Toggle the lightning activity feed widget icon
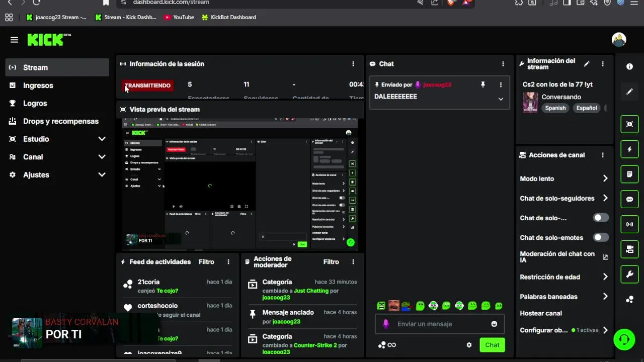This screenshot has height=362, width=644. pos(629,149)
